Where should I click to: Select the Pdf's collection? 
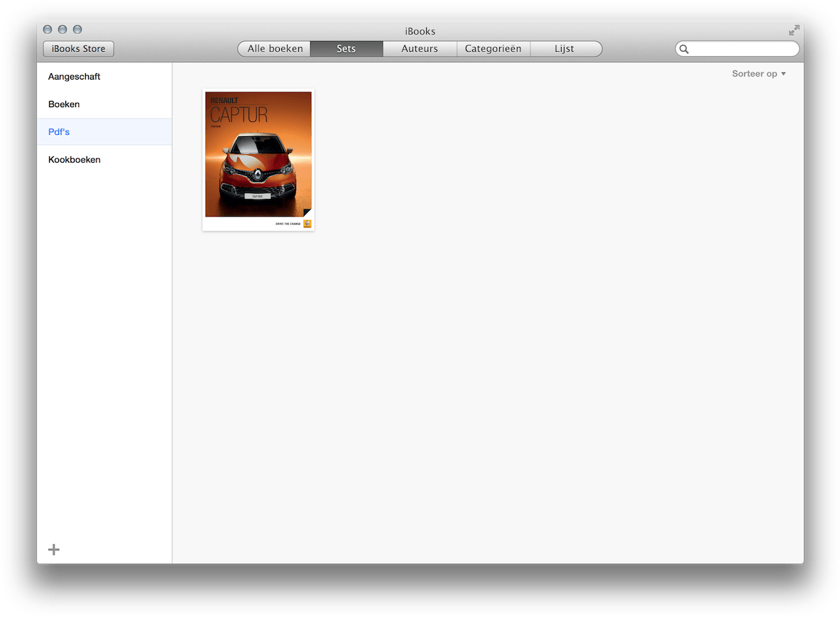[x=59, y=131]
